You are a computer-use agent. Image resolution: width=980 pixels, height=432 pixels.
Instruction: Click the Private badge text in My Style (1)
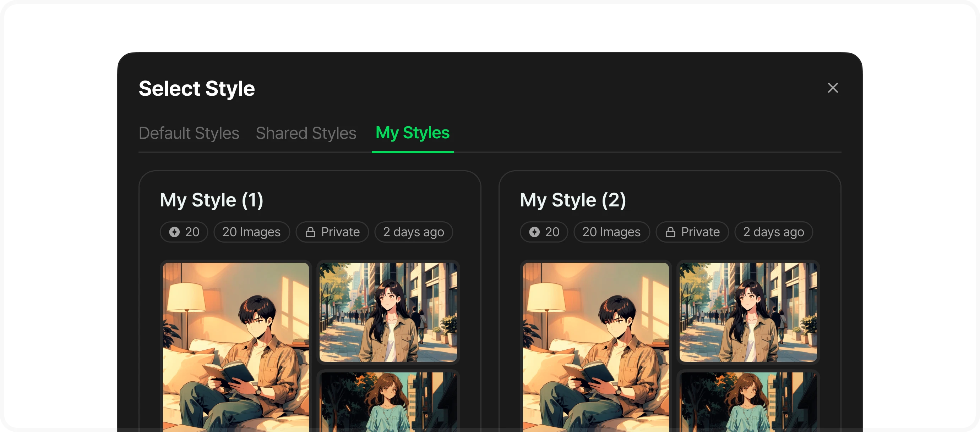pos(340,232)
